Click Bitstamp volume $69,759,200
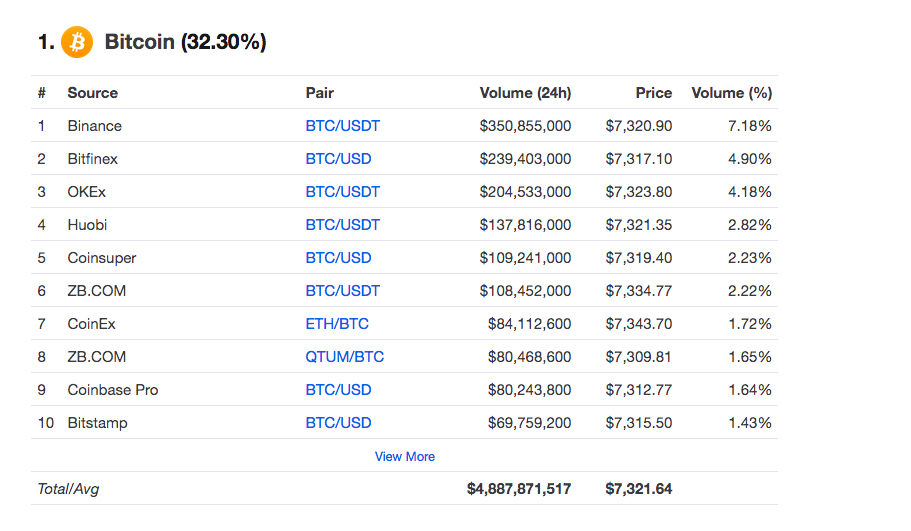The height and width of the screenshot is (531, 911). click(x=529, y=423)
